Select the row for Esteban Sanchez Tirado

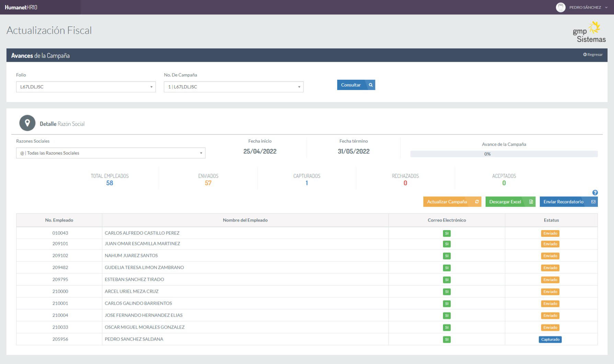134,280
